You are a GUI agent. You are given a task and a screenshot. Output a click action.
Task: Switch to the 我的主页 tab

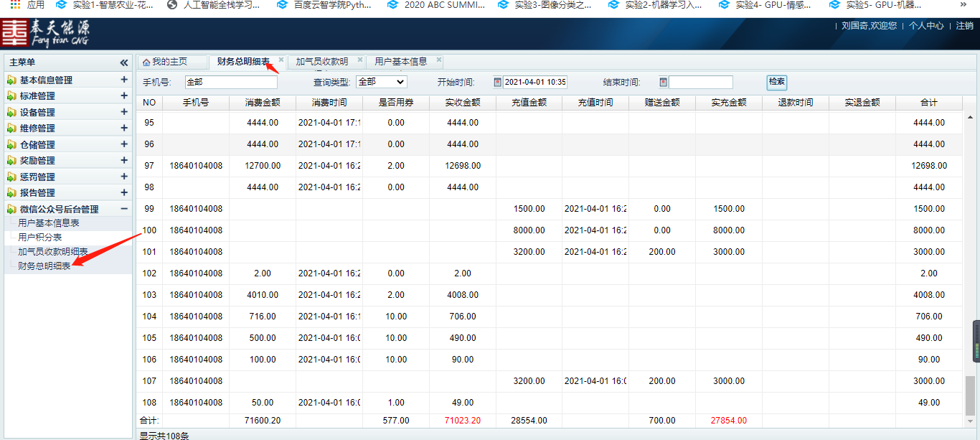169,62
